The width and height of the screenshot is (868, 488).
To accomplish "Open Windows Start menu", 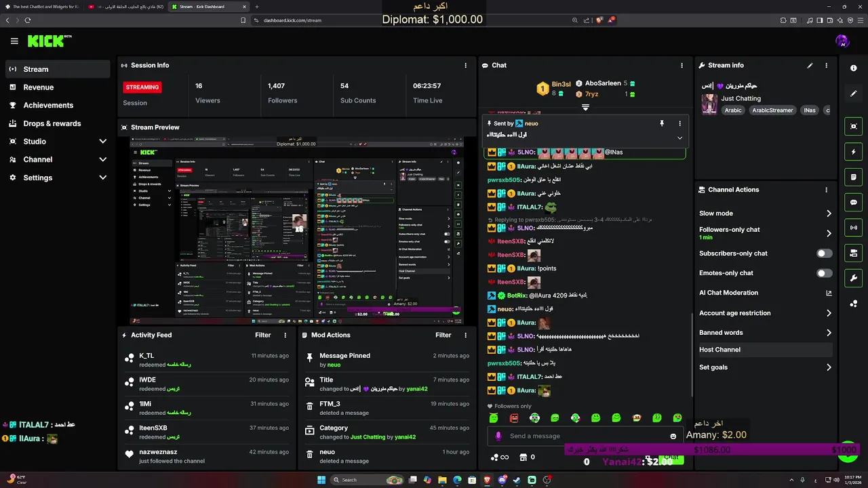I will 321,480.
